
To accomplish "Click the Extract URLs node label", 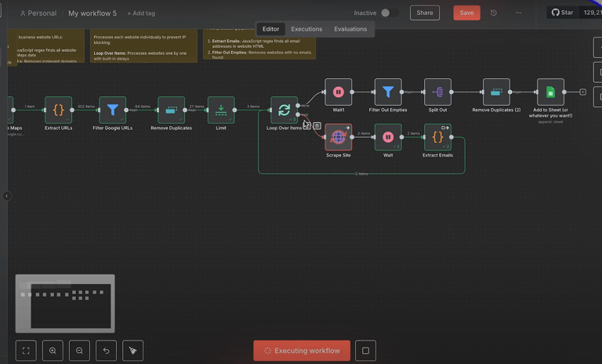I will click(x=58, y=128).
